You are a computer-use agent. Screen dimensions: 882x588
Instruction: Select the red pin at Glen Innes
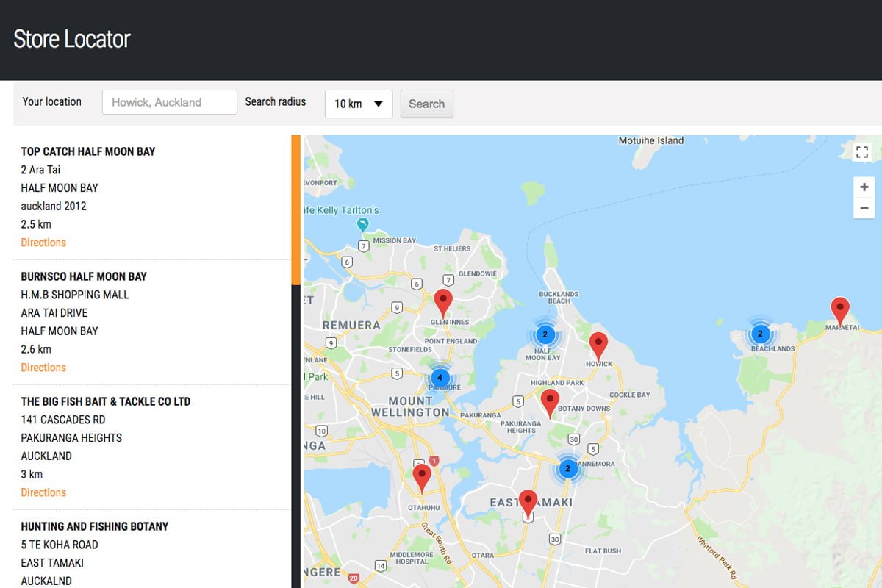coord(442,302)
